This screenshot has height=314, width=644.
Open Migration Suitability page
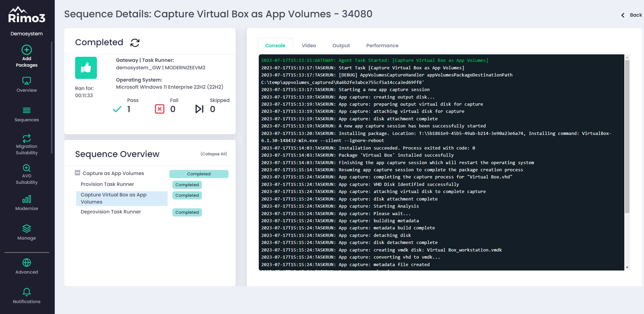pos(27,145)
